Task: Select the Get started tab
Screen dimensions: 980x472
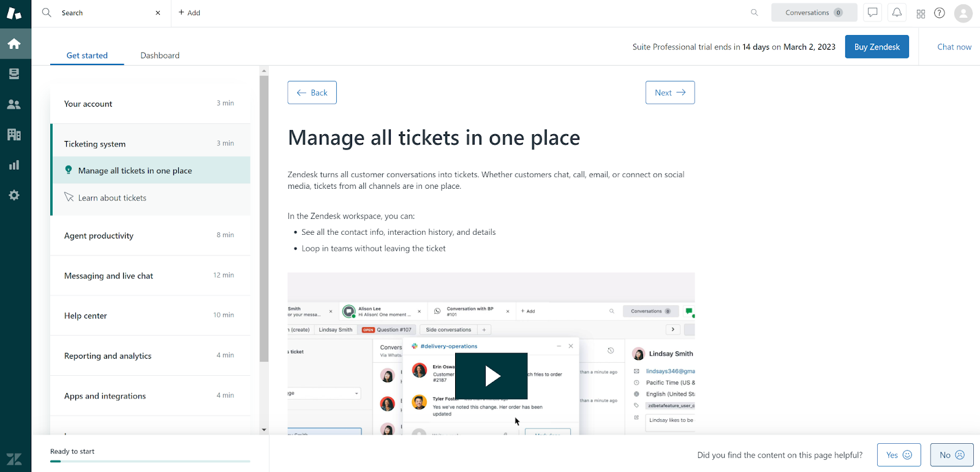Action: [x=87, y=55]
